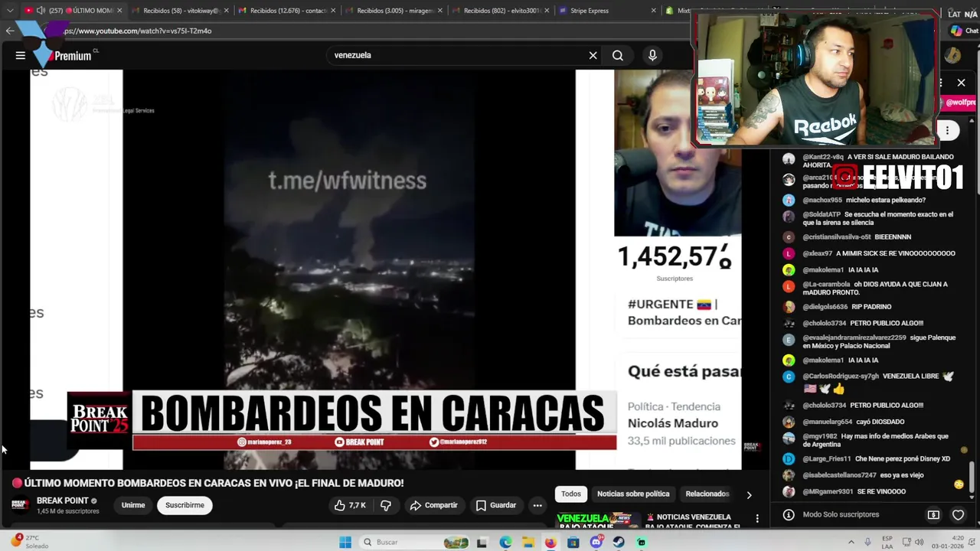
Task: Share the video with Compartir
Action: click(x=433, y=505)
